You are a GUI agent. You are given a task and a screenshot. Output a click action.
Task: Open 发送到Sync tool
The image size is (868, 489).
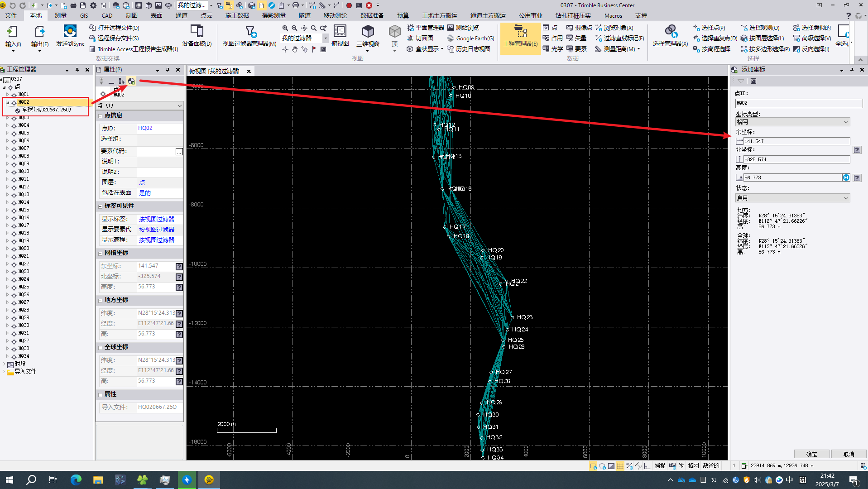(x=70, y=36)
